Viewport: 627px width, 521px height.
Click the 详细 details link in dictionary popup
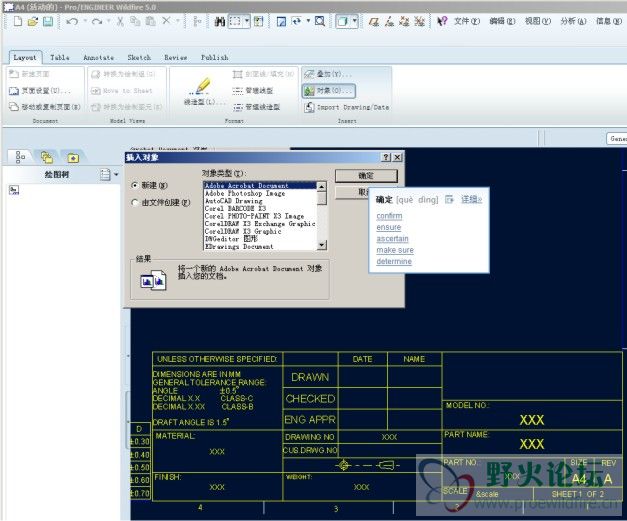coord(472,199)
